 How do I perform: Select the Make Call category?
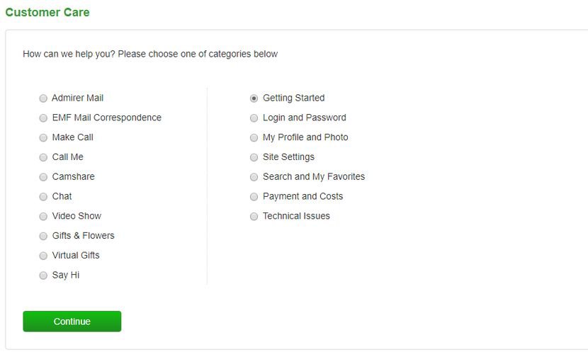43,137
